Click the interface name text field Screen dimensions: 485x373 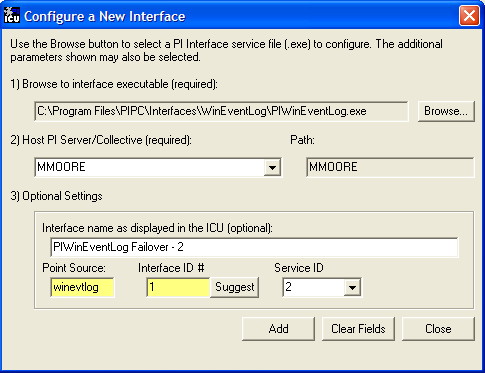tap(254, 247)
